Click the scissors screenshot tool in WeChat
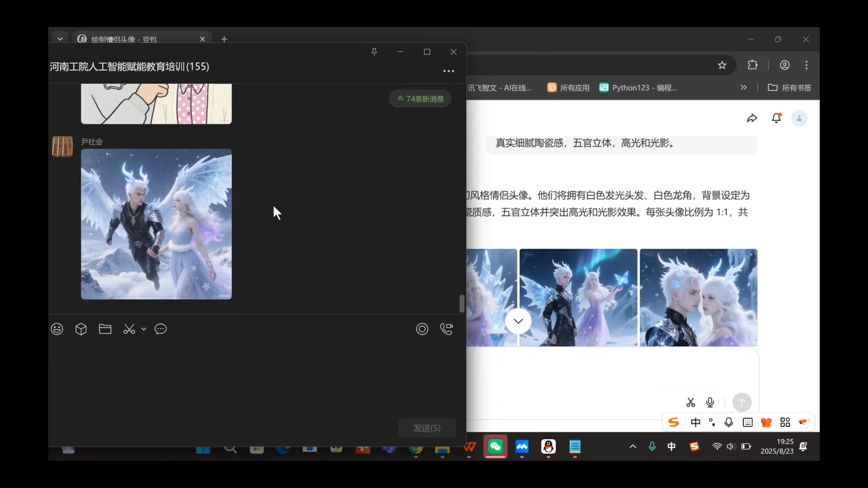Screen dimensions: 868x488 [x=129, y=329]
